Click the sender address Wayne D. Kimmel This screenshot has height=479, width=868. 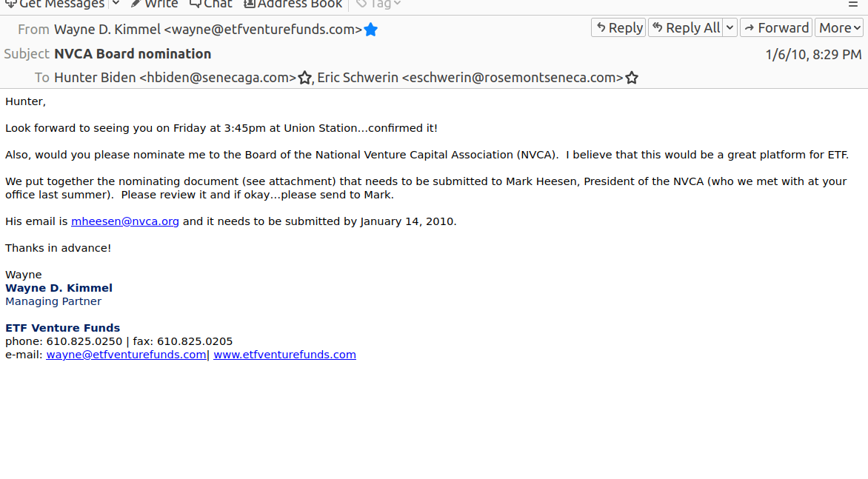(x=208, y=30)
